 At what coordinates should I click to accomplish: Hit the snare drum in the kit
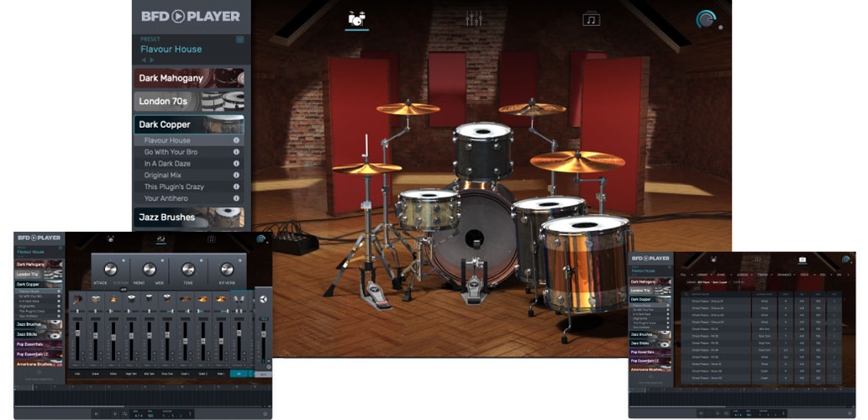point(428,210)
